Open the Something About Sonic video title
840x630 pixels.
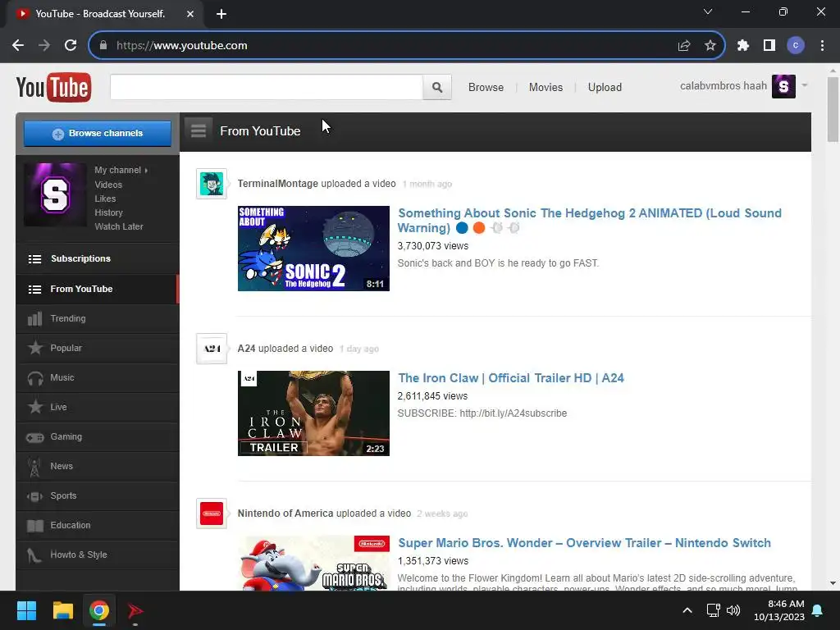click(589, 220)
